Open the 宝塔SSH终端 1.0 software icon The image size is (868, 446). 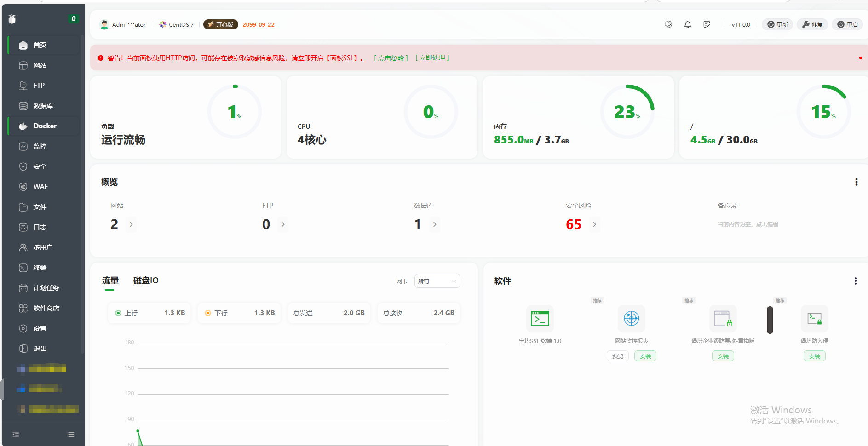pyautogui.click(x=540, y=318)
